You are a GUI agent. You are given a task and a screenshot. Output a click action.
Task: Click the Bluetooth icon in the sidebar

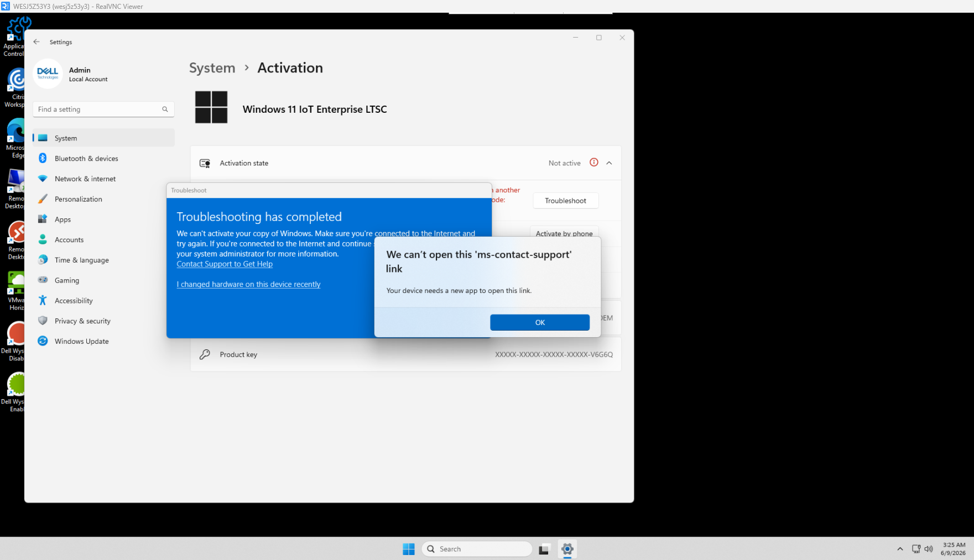[43, 159]
